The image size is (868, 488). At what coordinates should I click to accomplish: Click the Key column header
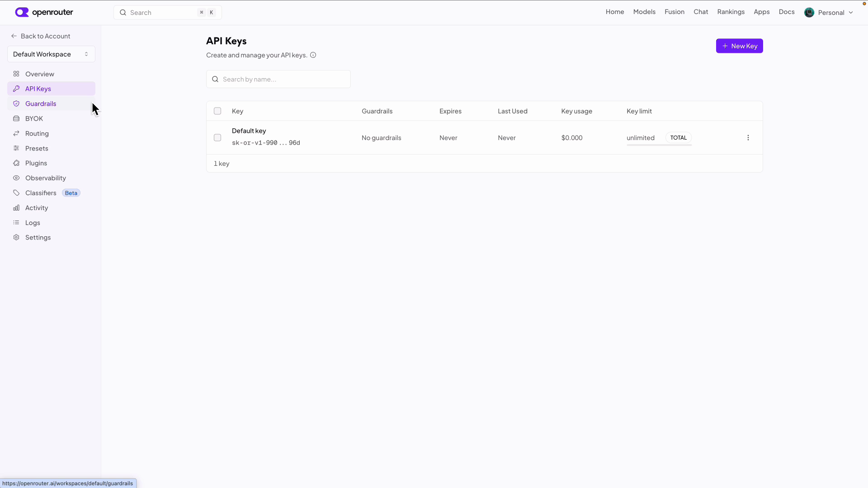[x=237, y=111]
